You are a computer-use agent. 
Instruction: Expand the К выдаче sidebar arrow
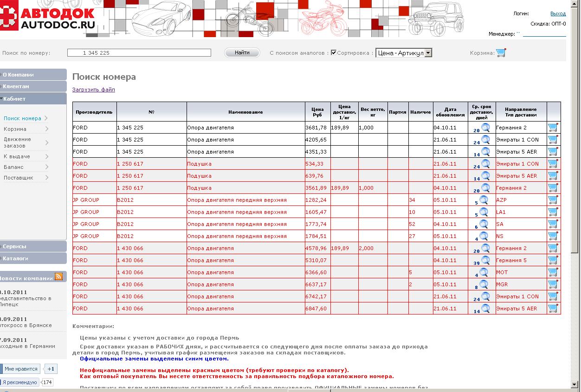pyautogui.click(x=47, y=156)
